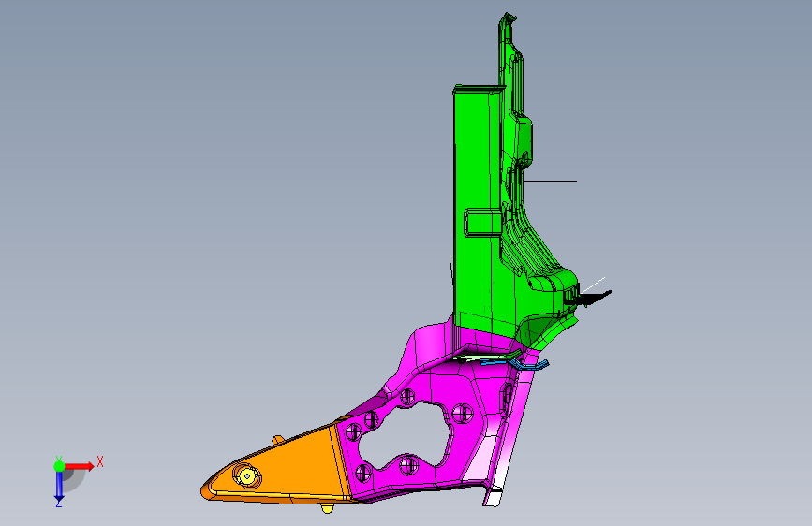Select the black clip beside green part
Viewport: 812px width, 526px height.
click(594, 298)
